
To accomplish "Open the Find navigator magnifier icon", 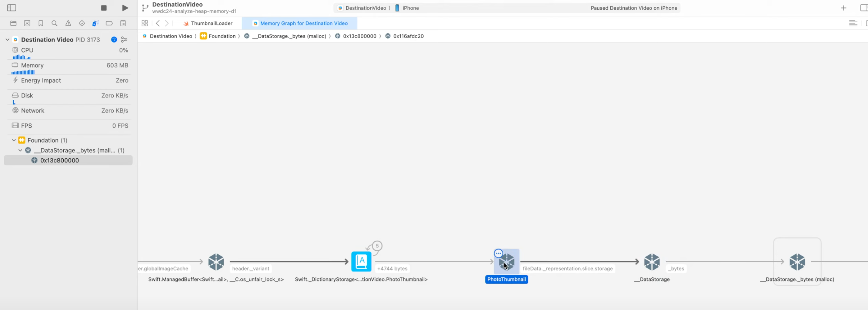I will 54,23.
